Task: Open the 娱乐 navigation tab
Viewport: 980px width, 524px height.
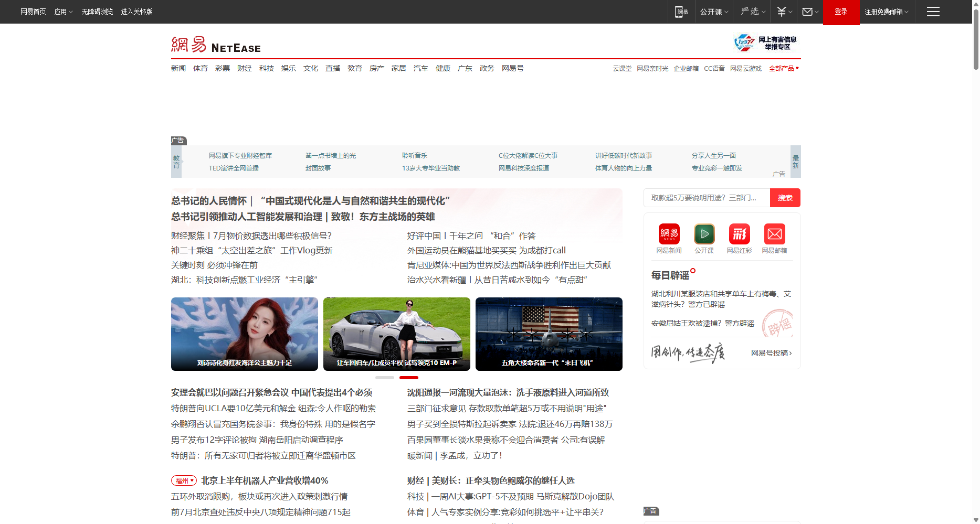Action: tap(289, 68)
